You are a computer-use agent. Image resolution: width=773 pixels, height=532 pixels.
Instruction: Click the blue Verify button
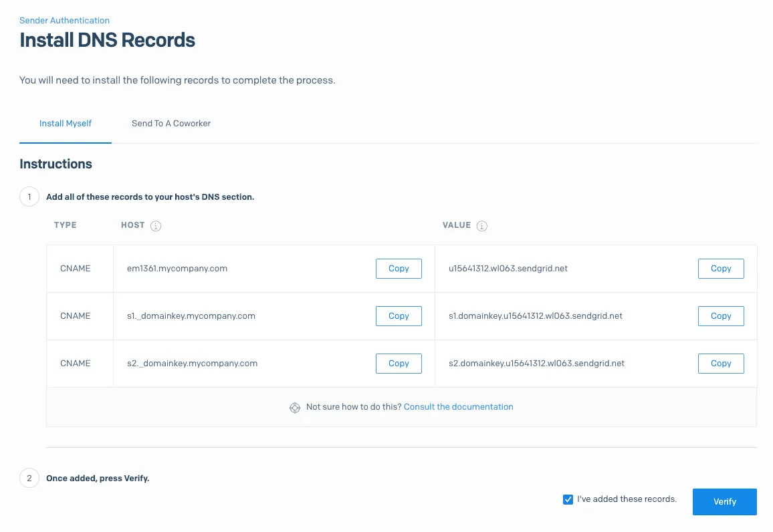coord(725,502)
